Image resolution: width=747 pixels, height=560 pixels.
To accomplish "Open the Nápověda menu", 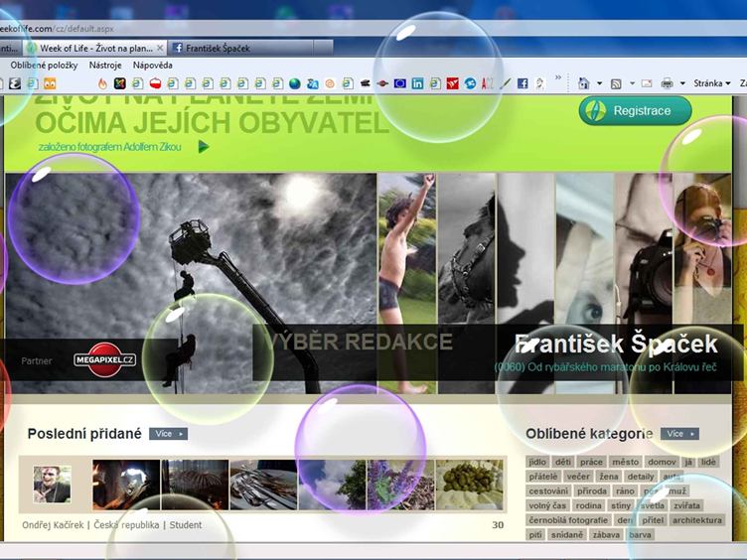I will [152, 66].
